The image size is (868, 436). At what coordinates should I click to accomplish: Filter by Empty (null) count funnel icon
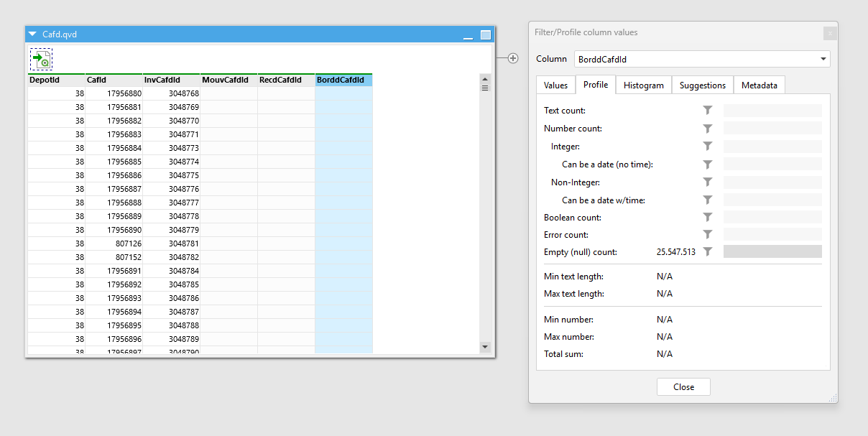click(708, 252)
